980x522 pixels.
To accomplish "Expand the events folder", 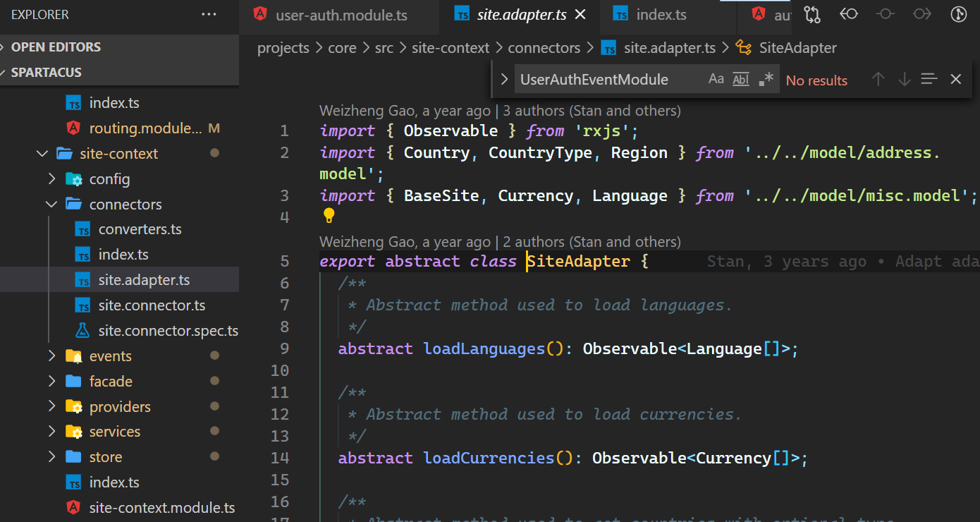I will tap(51, 356).
